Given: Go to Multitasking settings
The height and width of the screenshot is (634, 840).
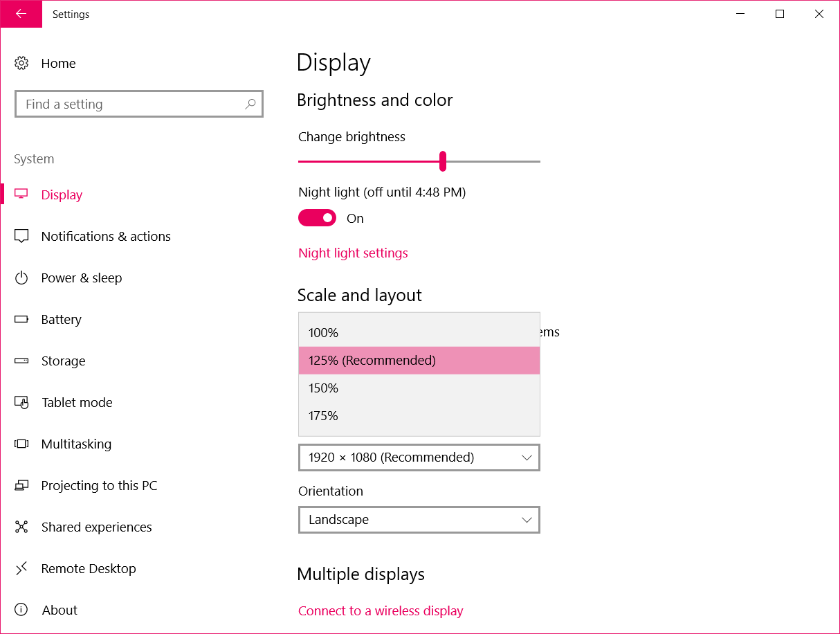Looking at the screenshot, I should (76, 444).
